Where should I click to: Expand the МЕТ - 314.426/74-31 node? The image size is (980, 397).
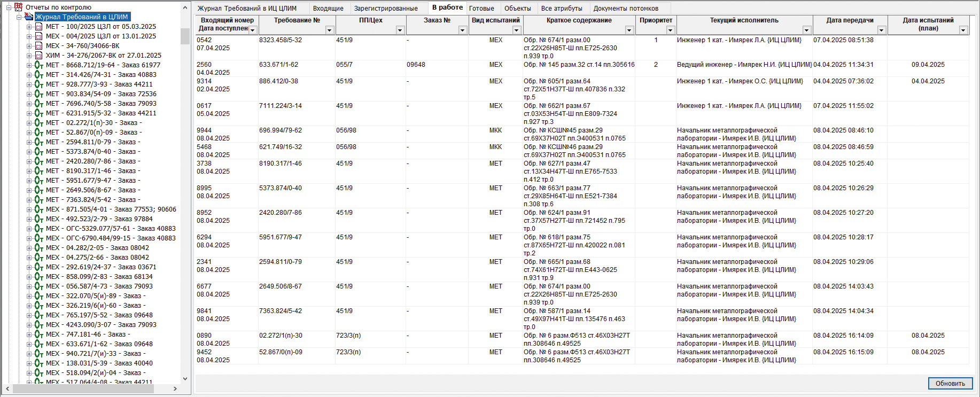(x=29, y=75)
